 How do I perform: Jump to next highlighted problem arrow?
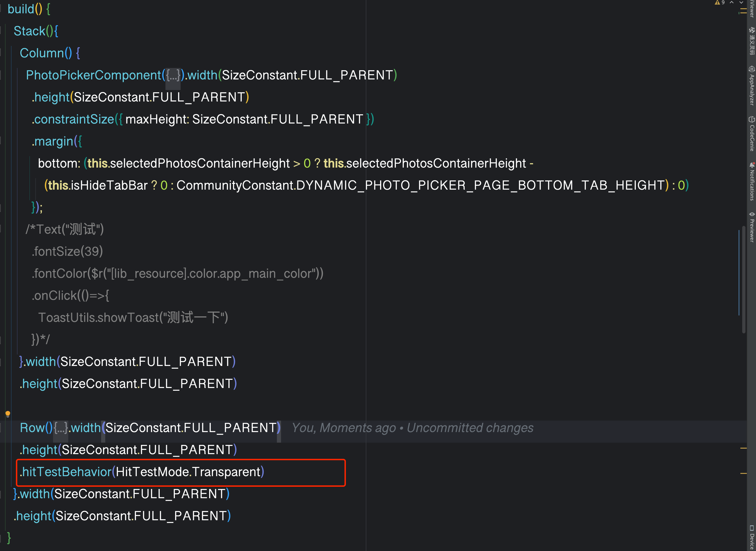(x=741, y=3)
